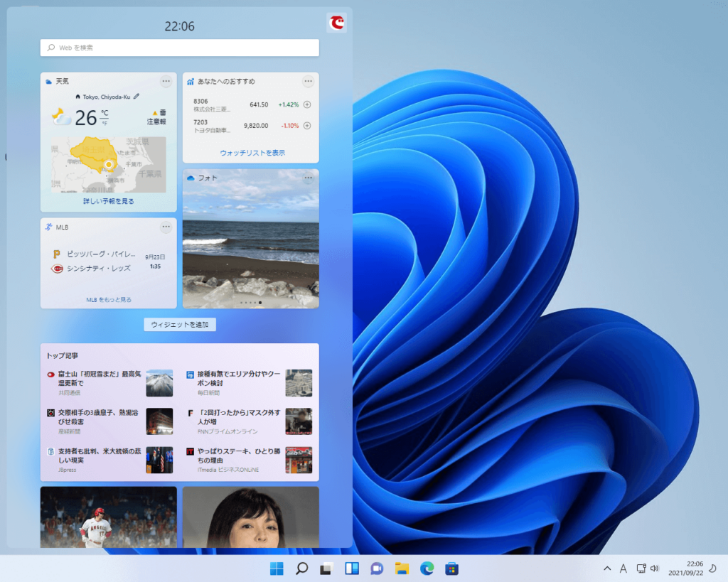The height and width of the screenshot is (582, 728).
Task: Add stock 7203 to watchlist
Action: 307,125
